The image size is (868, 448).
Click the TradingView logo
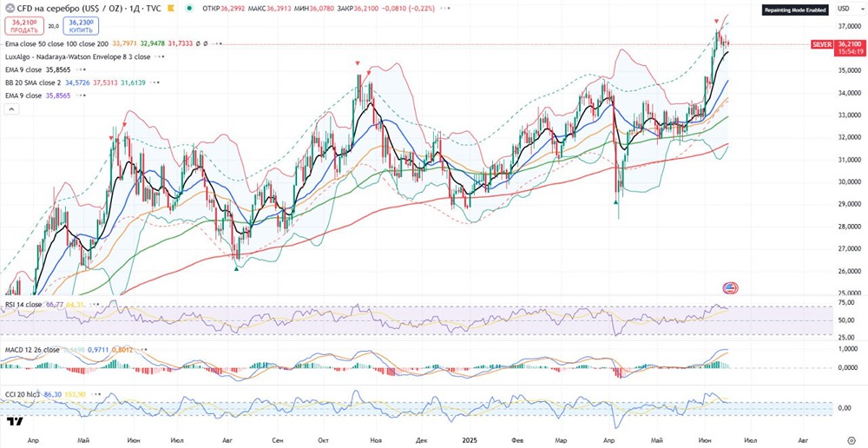point(15,421)
